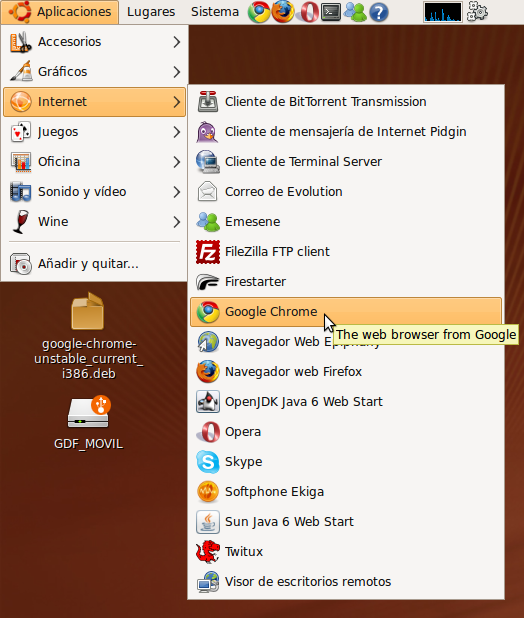
Task: Click 'Visor de escritorios remotos' text
Action: point(308,582)
